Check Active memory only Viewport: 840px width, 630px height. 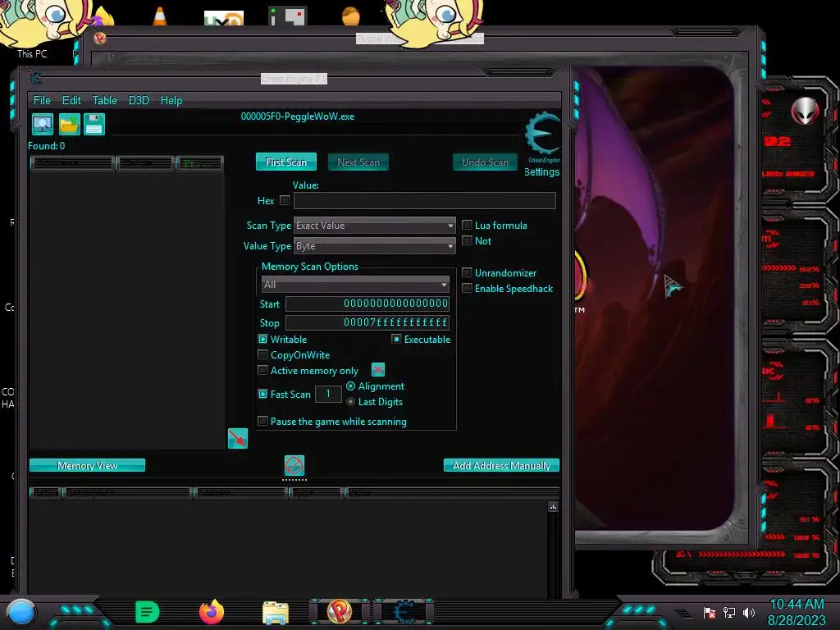pos(262,370)
